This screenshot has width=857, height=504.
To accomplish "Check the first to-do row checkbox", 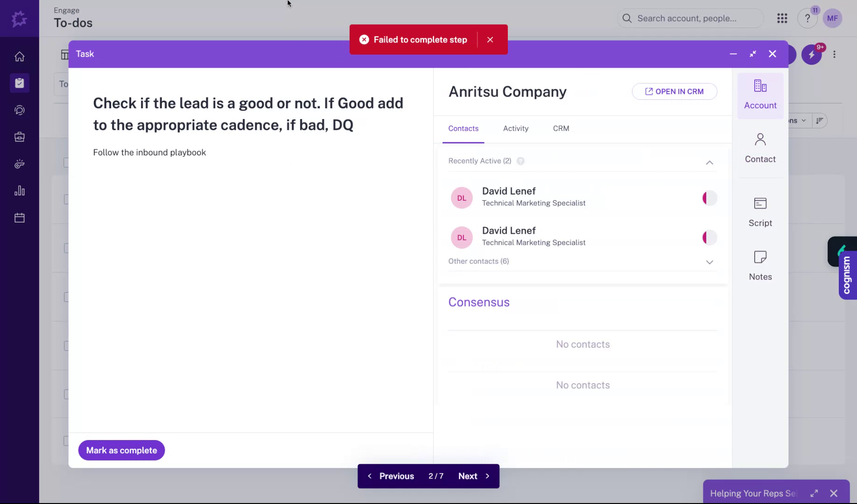I will pos(66,162).
